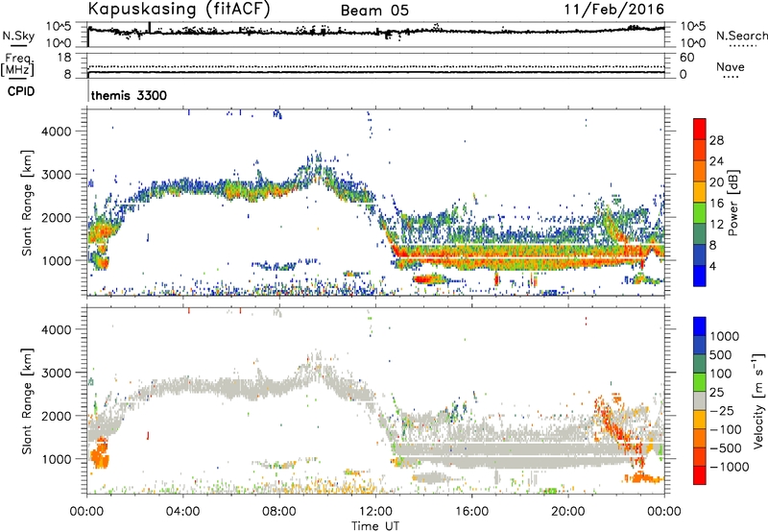Click the 60 tick on Nave axis
This screenshot has width=768, height=532.
click(686, 58)
